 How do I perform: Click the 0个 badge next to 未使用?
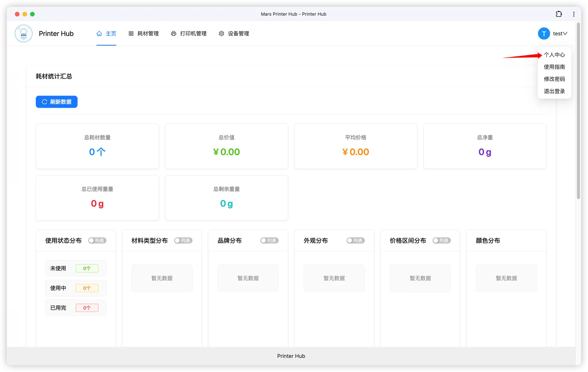(x=87, y=268)
